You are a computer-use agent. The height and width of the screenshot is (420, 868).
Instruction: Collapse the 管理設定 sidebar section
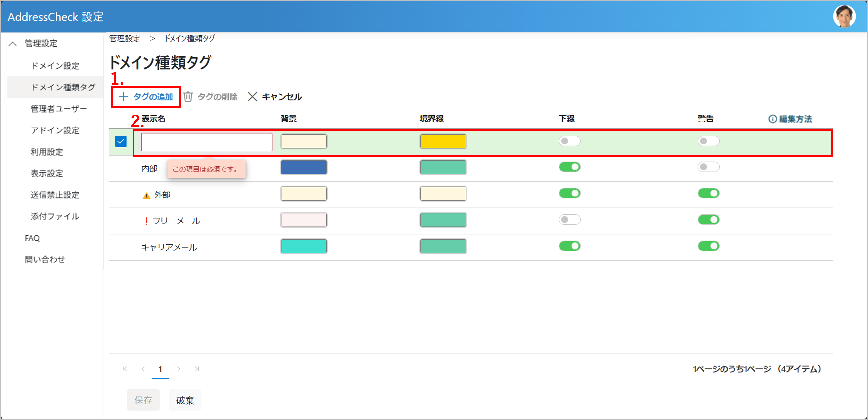(x=13, y=44)
